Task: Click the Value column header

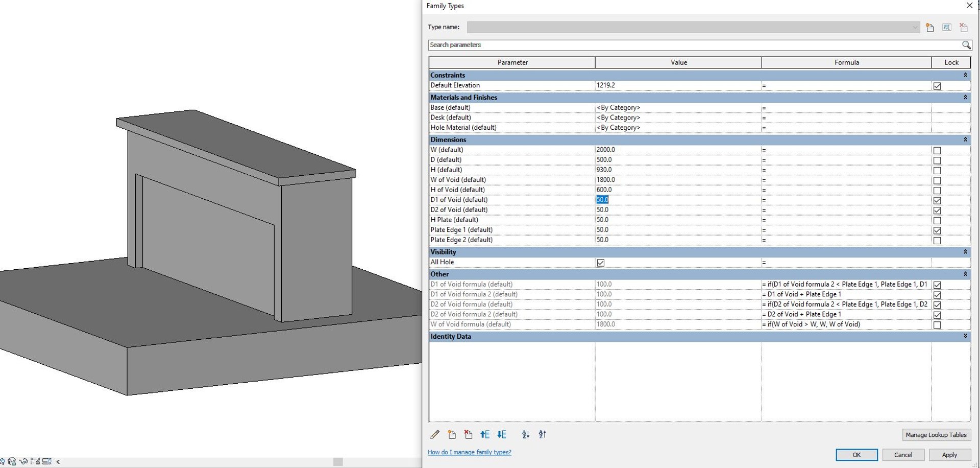Action: 678,62
